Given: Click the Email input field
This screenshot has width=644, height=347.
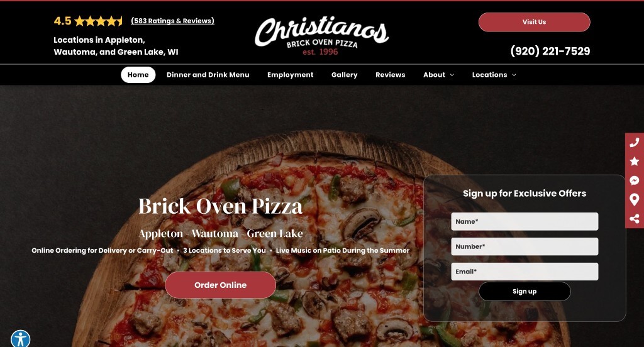Looking at the screenshot, I should (x=525, y=272).
